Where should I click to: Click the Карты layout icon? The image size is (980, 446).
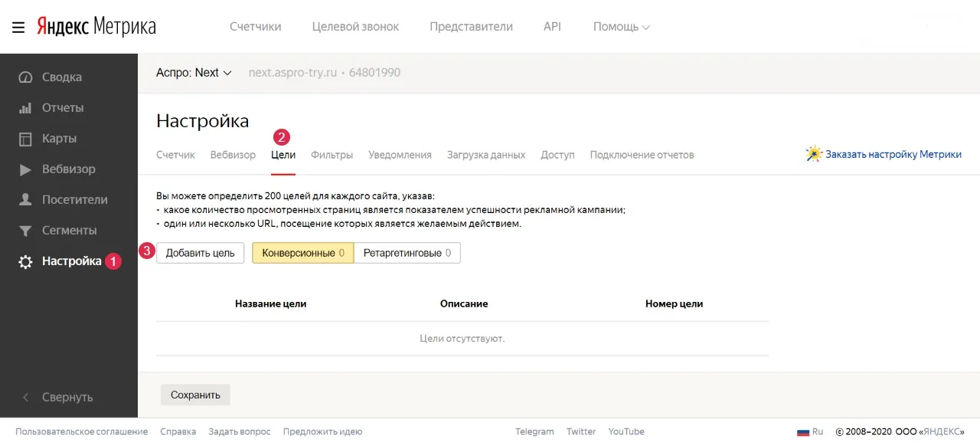26,139
